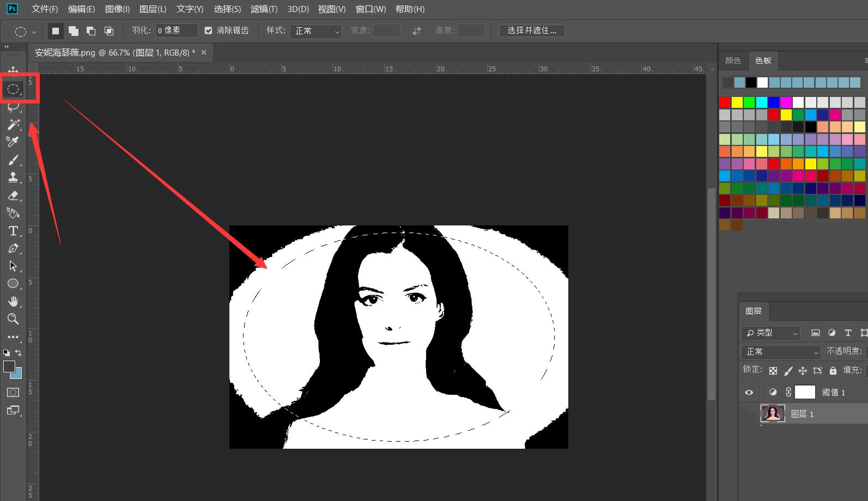This screenshot has width=868, height=501.
Task: Toggle 消除锯齿 anti-alias checkbox
Action: [x=208, y=31]
